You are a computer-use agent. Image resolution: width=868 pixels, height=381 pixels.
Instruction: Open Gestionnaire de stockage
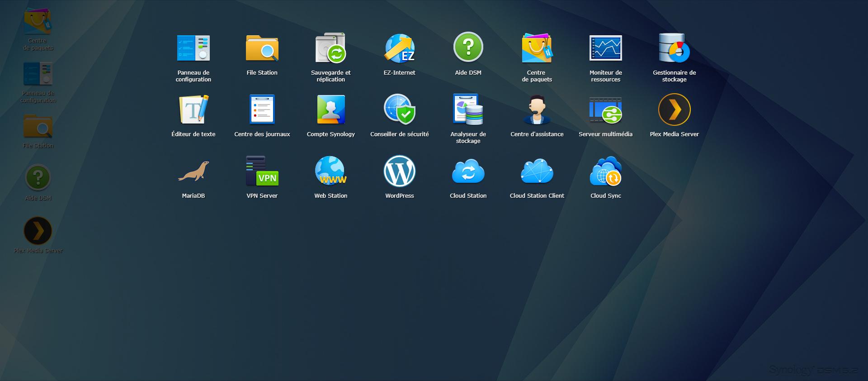pyautogui.click(x=674, y=48)
